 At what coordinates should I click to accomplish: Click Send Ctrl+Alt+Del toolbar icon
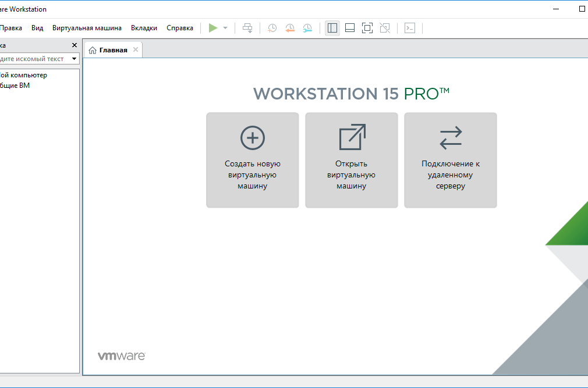coord(247,28)
